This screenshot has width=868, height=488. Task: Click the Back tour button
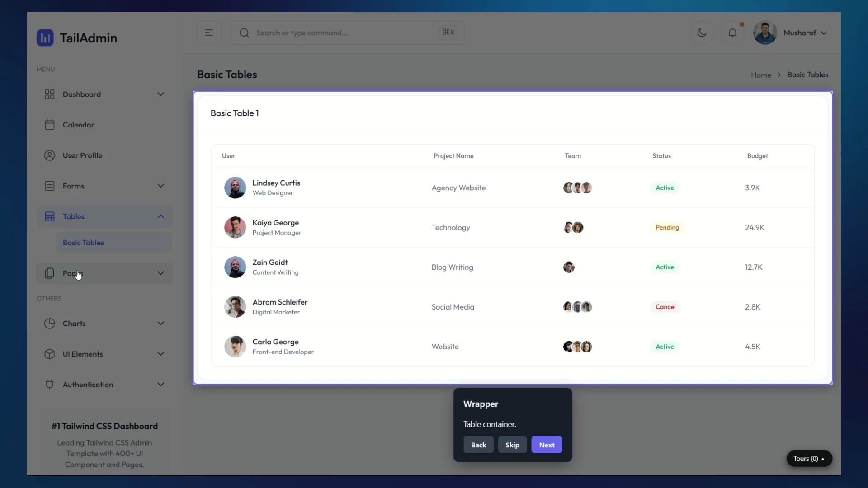click(x=478, y=445)
